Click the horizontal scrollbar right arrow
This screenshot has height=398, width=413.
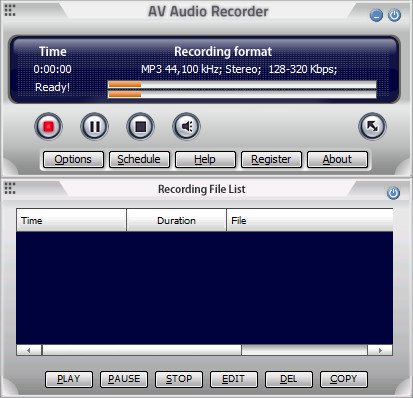pyautogui.click(x=380, y=350)
